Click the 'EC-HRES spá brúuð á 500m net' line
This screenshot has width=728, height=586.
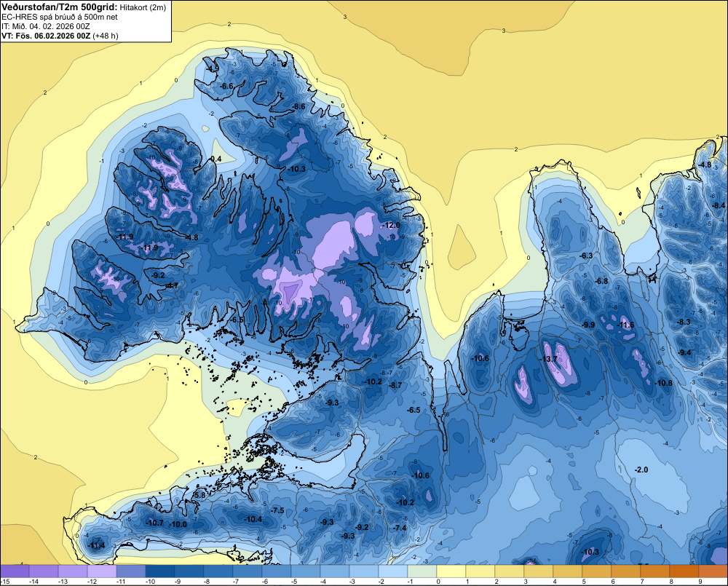click(60, 17)
